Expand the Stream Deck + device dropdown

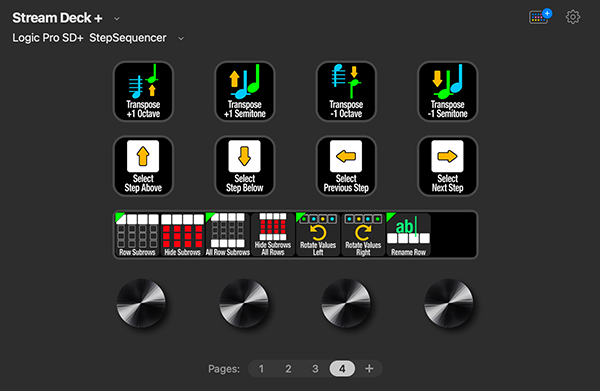117,18
